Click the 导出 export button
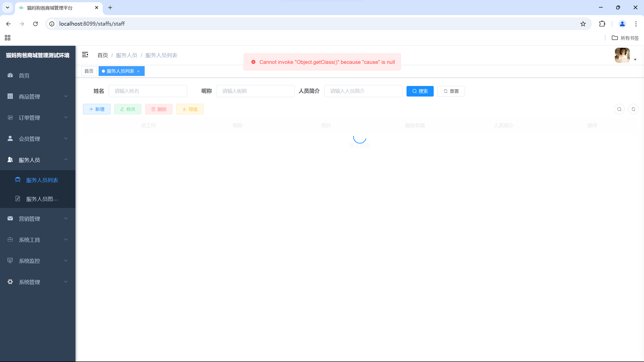This screenshot has width=644, height=362. pyautogui.click(x=190, y=109)
